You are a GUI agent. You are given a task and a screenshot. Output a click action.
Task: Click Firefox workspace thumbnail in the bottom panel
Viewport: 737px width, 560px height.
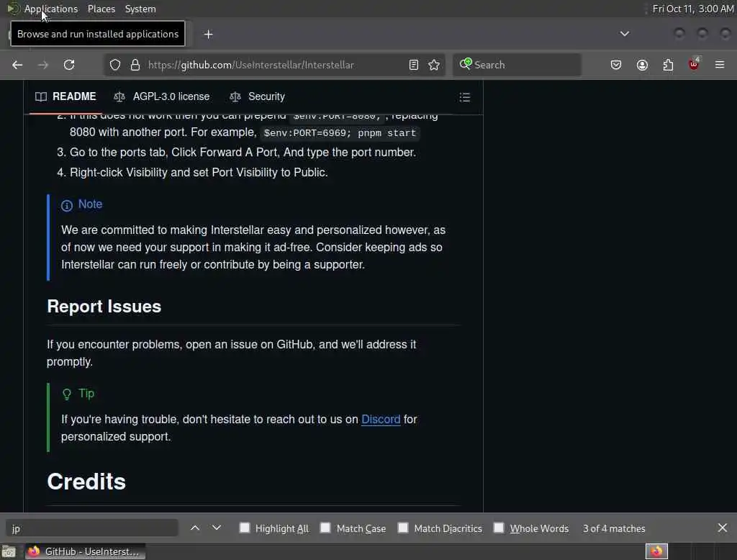pyautogui.click(x=656, y=551)
